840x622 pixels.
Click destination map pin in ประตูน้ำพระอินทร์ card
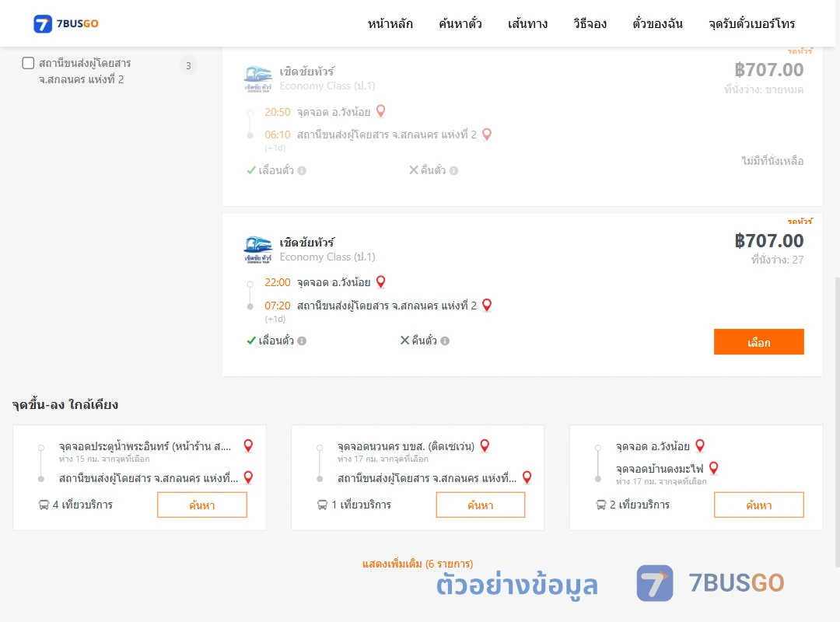click(248, 477)
